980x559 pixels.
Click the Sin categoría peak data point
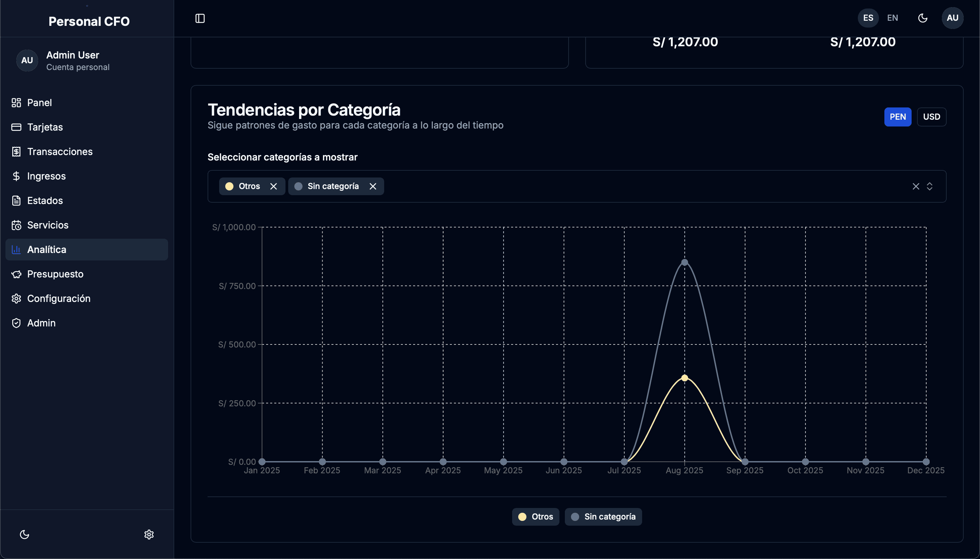pyautogui.click(x=684, y=262)
